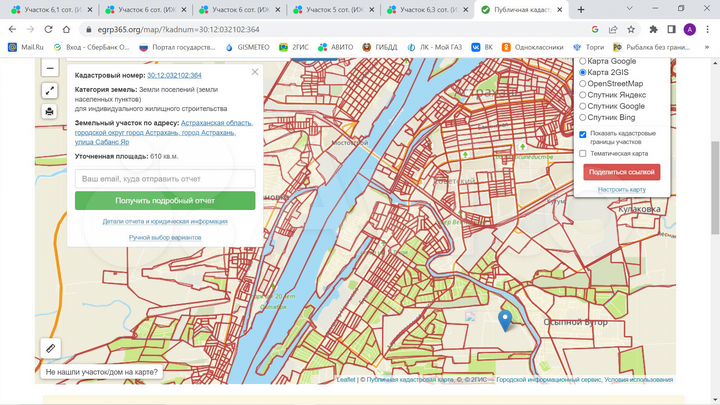Click the Получить подробный отчет button
The width and height of the screenshot is (720, 405).
(165, 200)
